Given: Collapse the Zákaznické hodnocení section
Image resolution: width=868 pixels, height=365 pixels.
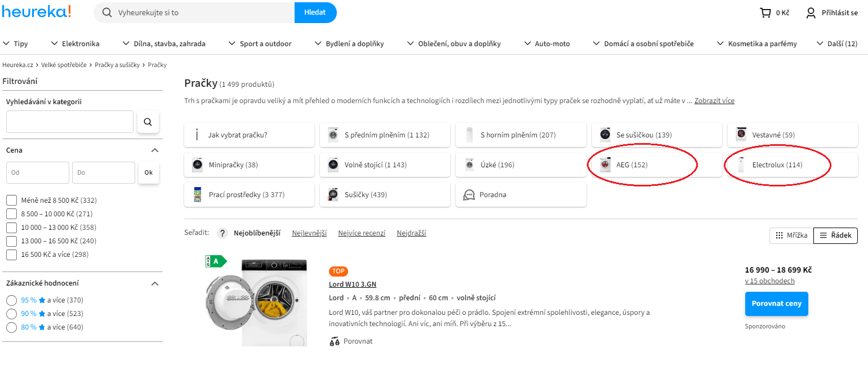Looking at the screenshot, I should tap(155, 283).
